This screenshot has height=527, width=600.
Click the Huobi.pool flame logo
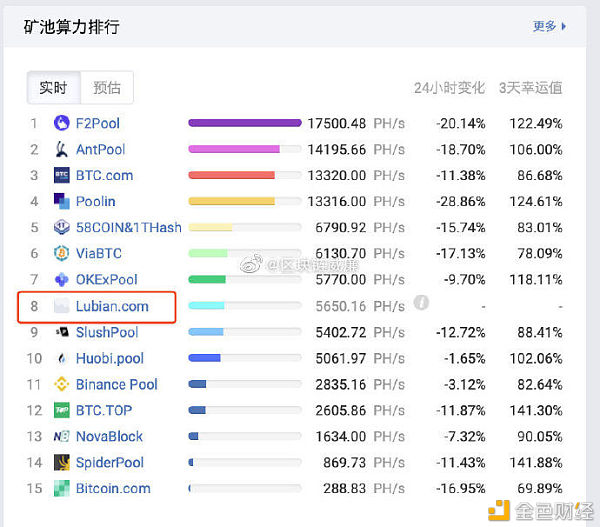click(62, 358)
